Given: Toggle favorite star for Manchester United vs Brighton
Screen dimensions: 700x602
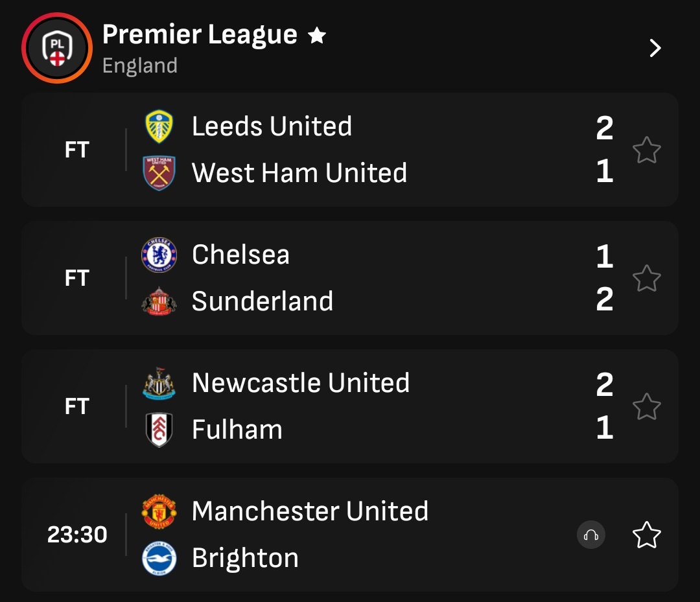Looking at the screenshot, I should click(646, 535).
